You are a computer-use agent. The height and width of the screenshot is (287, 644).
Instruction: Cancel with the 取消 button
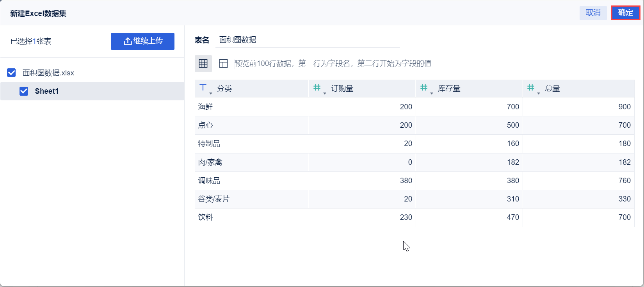pos(593,13)
